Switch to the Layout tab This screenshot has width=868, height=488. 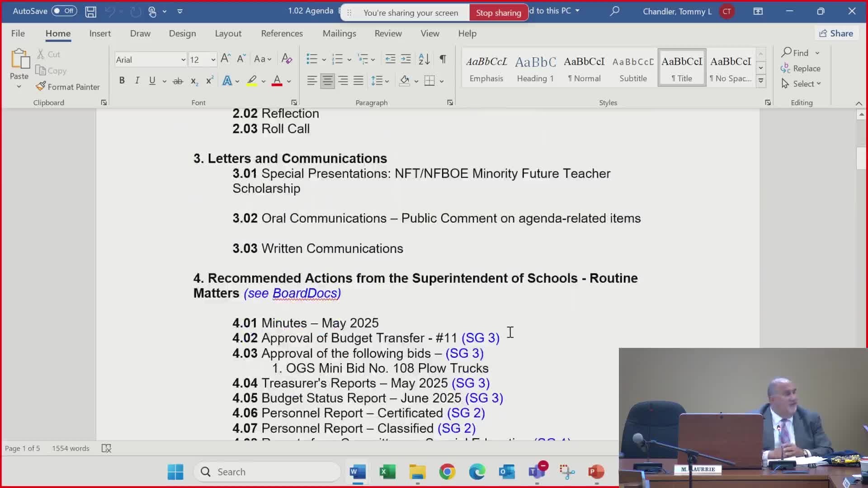(x=228, y=33)
